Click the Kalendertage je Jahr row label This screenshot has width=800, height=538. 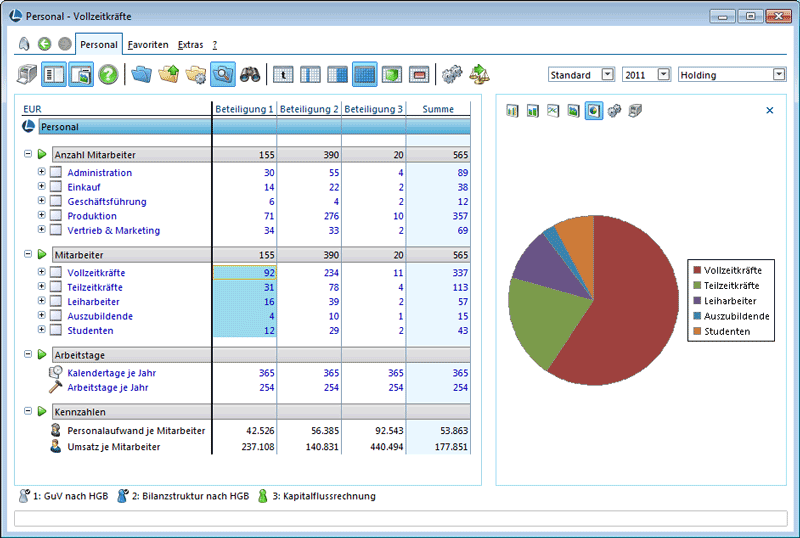(111, 373)
